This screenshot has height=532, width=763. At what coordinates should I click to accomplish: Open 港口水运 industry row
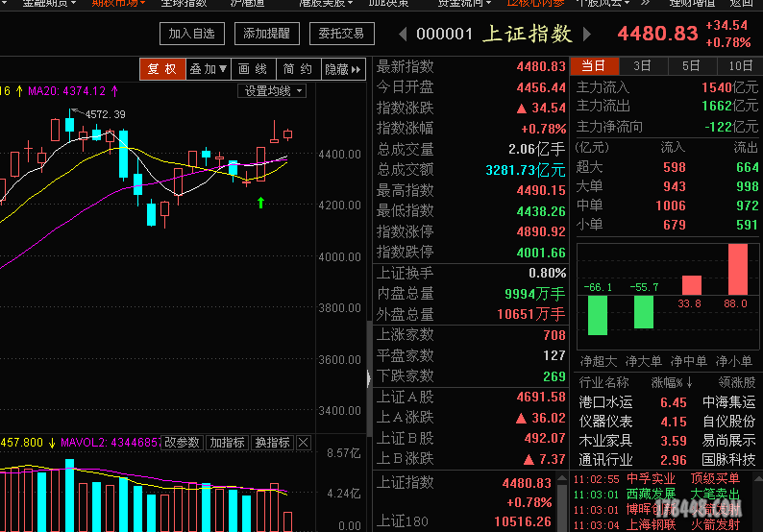[667, 402]
